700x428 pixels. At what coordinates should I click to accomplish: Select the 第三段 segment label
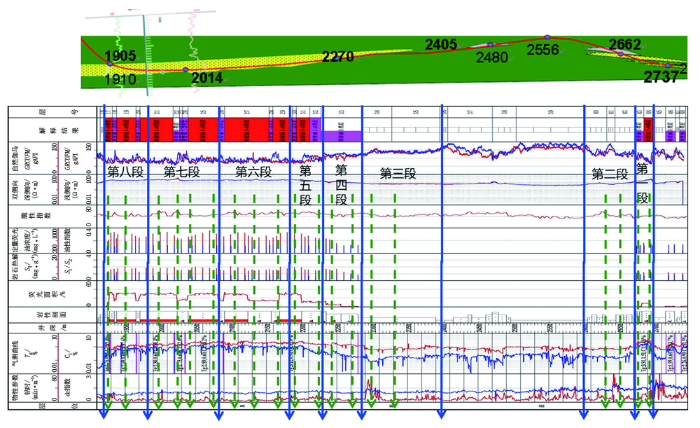pyautogui.click(x=398, y=174)
